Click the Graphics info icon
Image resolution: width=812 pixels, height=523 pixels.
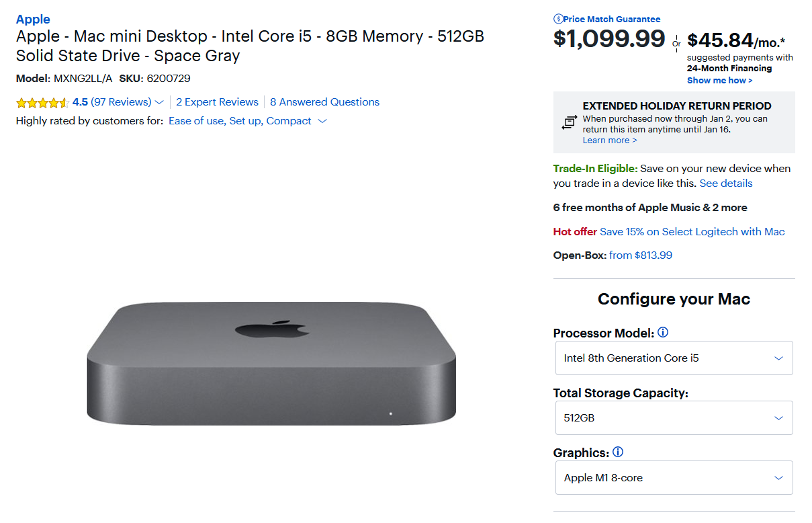click(x=618, y=452)
